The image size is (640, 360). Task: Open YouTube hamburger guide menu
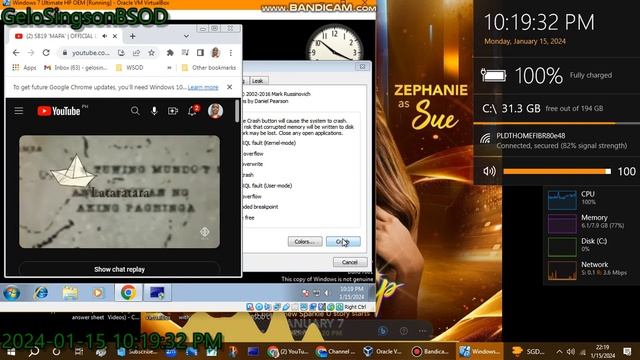click(19, 111)
